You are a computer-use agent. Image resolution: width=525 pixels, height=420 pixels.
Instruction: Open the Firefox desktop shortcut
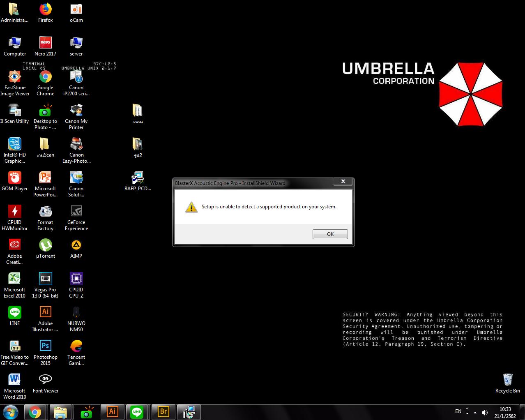click(x=46, y=13)
